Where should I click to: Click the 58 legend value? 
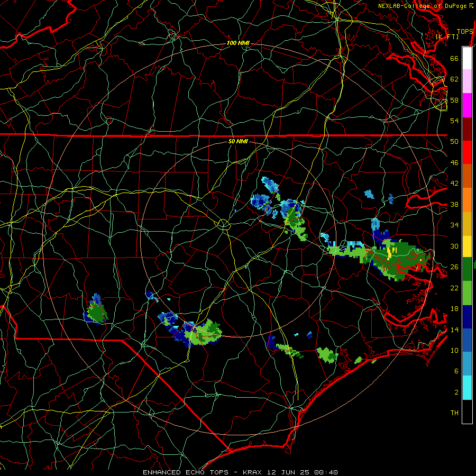click(454, 100)
